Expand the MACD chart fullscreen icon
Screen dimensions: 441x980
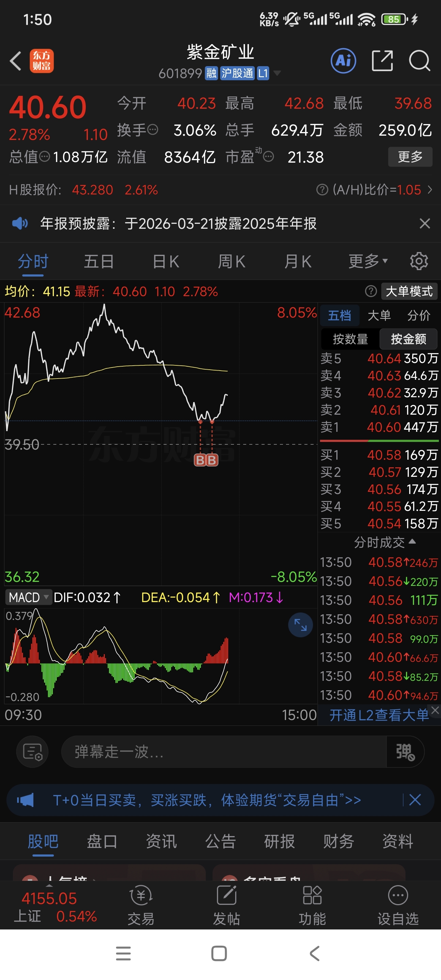click(300, 625)
